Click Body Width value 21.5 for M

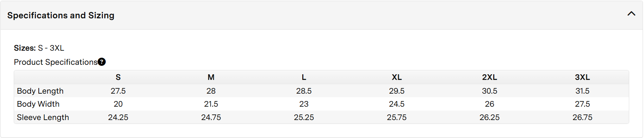(x=211, y=104)
